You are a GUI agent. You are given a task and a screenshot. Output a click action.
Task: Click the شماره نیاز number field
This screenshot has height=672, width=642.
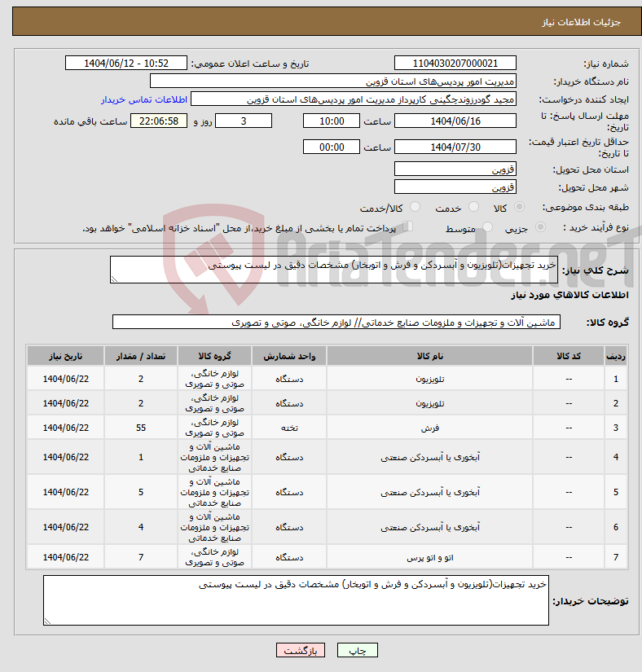(455, 63)
